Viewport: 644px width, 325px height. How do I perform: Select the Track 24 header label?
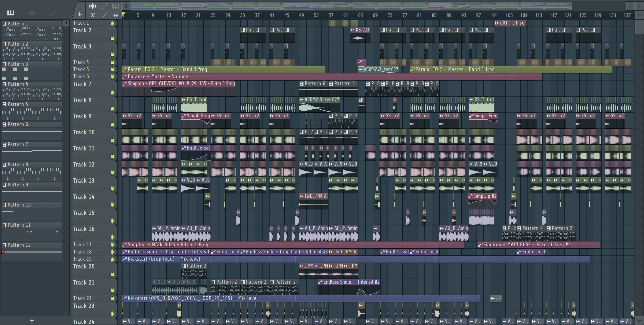84,322
